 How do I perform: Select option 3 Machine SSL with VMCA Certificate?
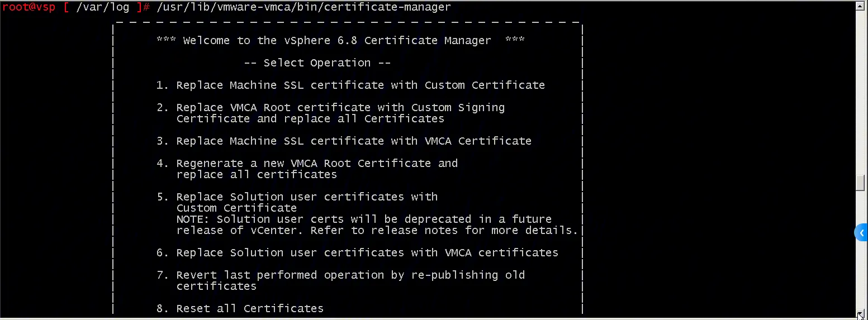(x=344, y=141)
